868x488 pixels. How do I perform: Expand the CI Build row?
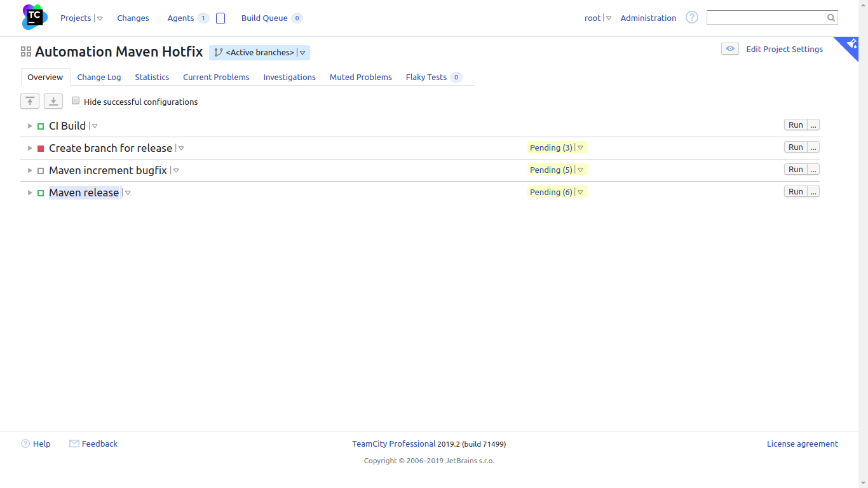pyautogui.click(x=29, y=126)
